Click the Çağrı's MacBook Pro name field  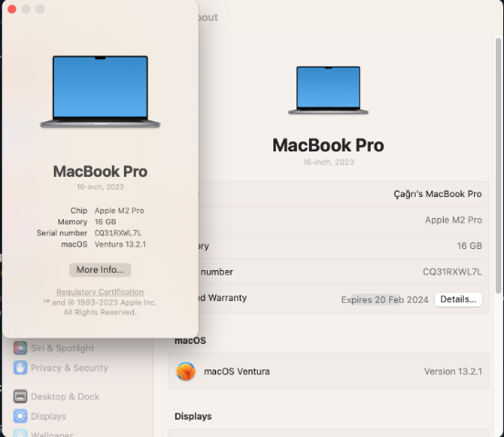(x=437, y=193)
